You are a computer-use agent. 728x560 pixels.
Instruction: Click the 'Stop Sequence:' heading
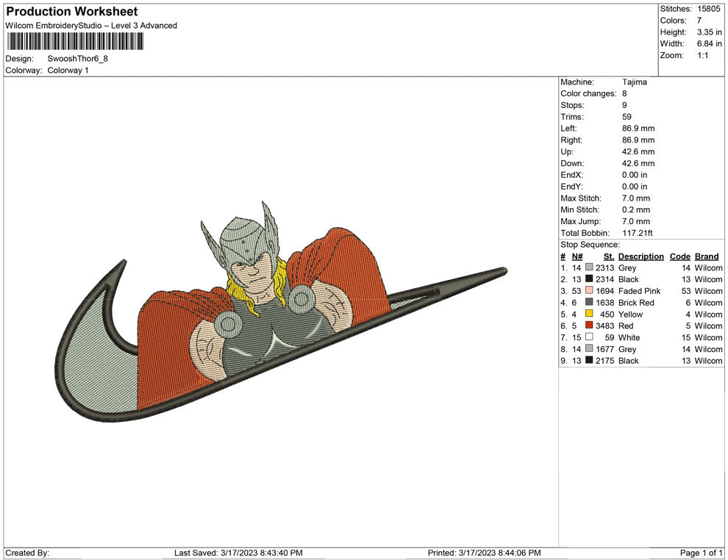590,245
